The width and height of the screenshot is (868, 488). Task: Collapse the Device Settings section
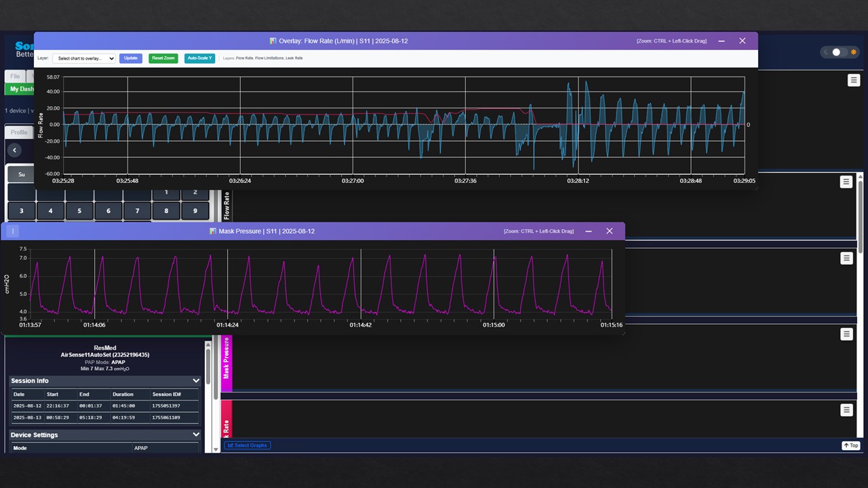(196, 435)
